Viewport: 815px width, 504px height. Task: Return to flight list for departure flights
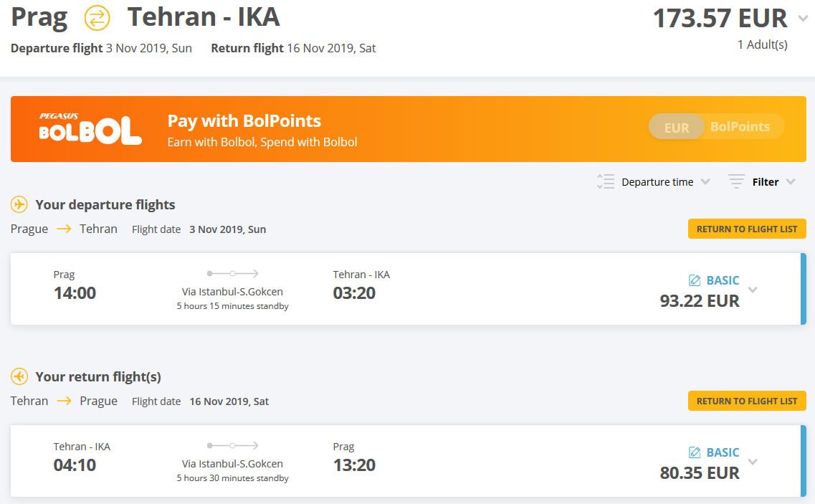point(747,229)
